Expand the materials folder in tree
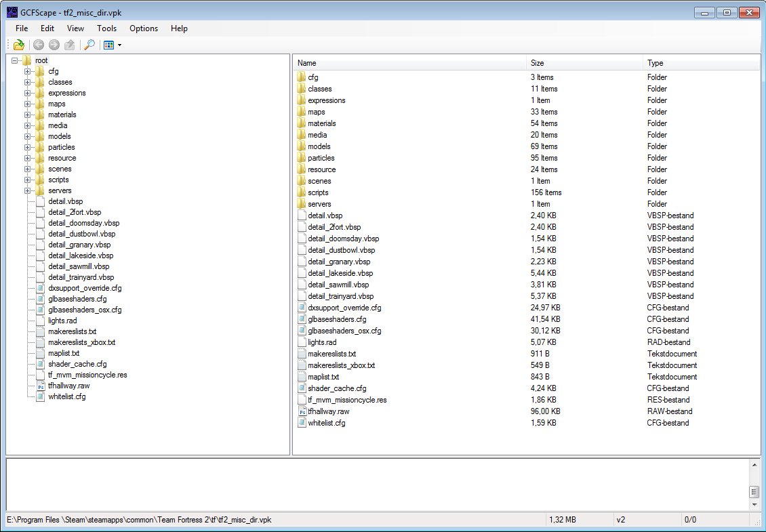 (x=27, y=115)
